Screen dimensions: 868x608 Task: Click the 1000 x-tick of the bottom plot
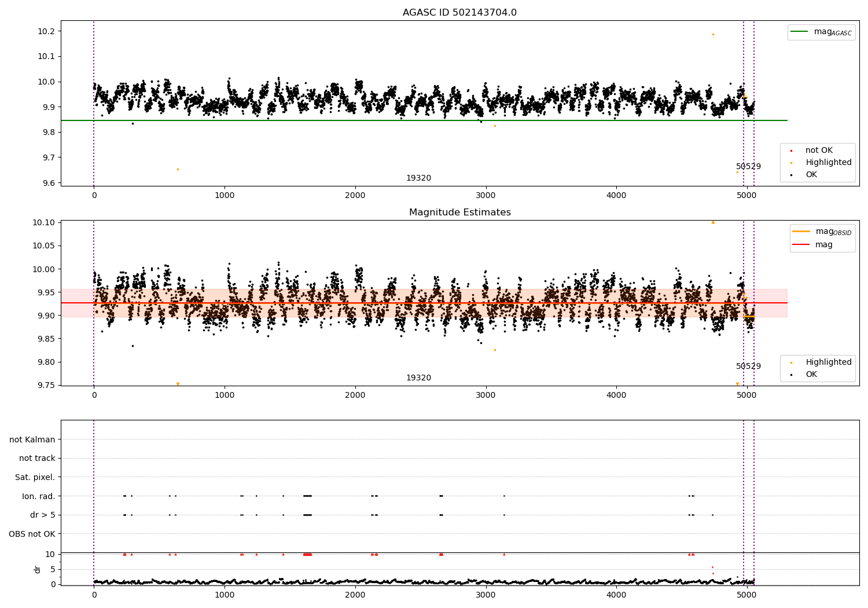225,594
